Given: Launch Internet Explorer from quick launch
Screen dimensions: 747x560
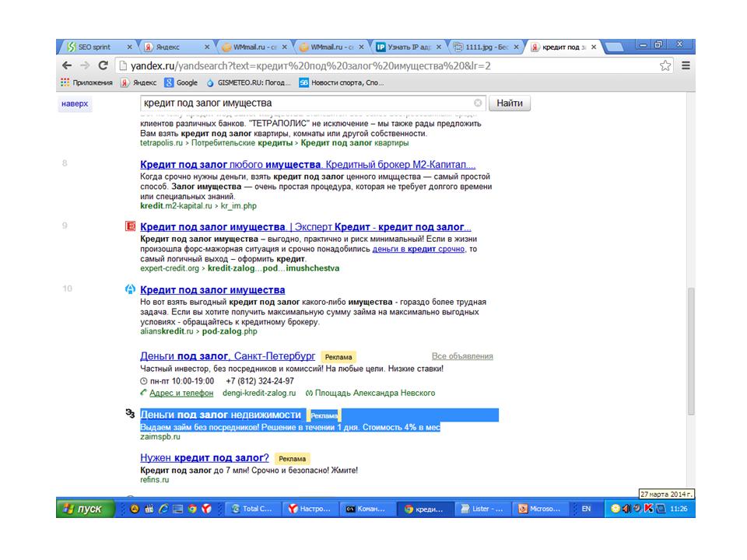Looking at the screenshot, I should (163, 509).
